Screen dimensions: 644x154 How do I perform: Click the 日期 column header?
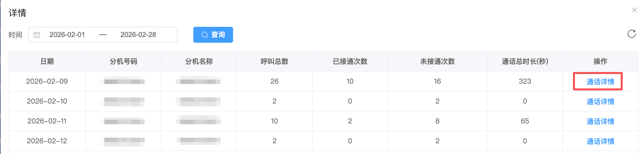click(x=47, y=62)
